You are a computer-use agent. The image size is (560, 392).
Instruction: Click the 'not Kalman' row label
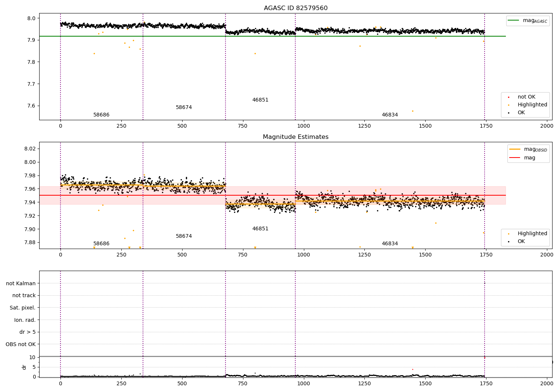pos(21,284)
